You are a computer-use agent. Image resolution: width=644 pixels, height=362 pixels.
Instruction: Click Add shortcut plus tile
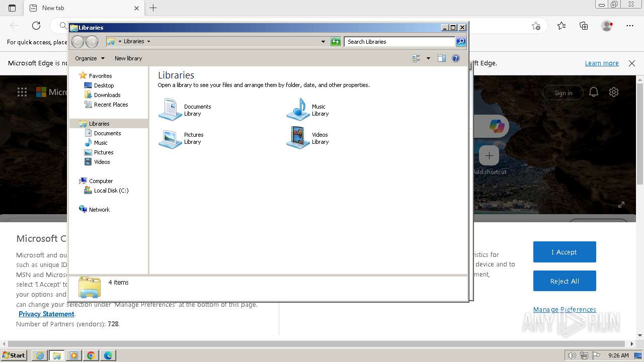tap(489, 156)
